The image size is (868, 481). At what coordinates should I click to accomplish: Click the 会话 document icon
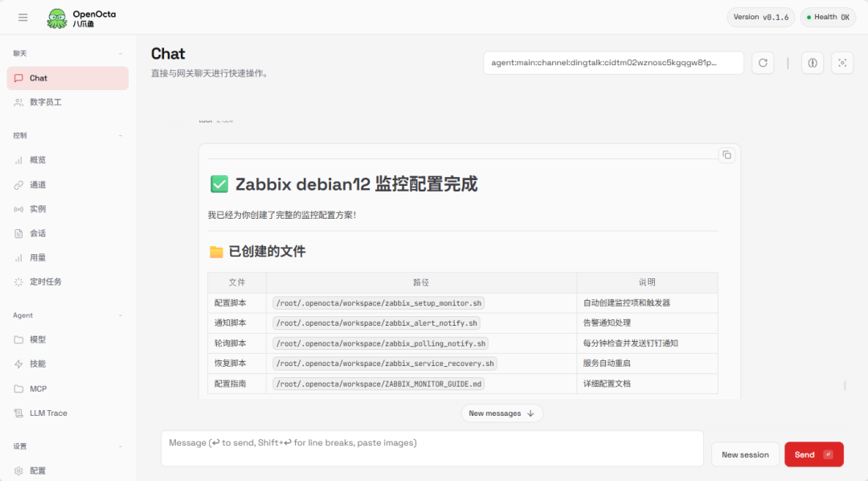pos(18,233)
